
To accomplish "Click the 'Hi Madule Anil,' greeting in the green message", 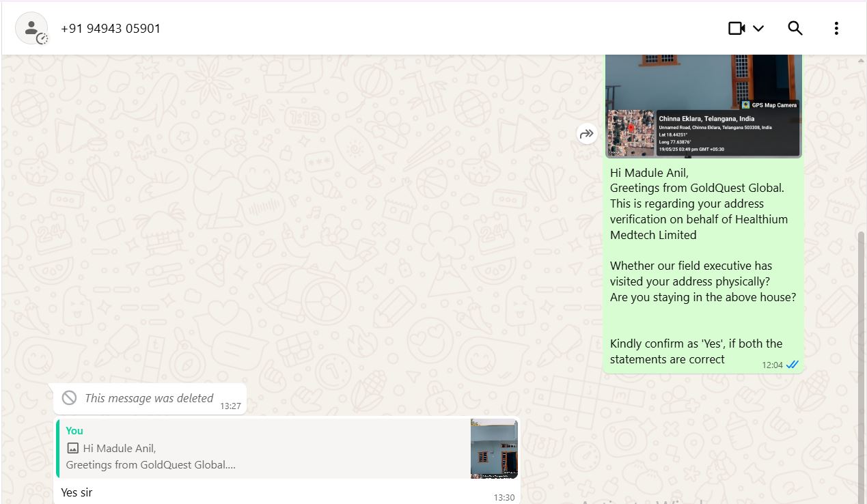I will (x=649, y=173).
